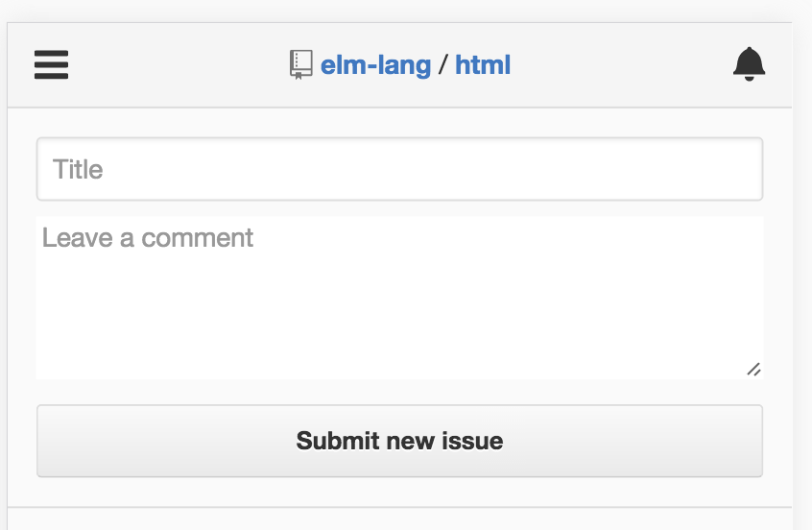This screenshot has width=812, height=530.
Task: Select the diagonal resize handle of comment box
Action: pyautogui.click(x=753, y=369)
